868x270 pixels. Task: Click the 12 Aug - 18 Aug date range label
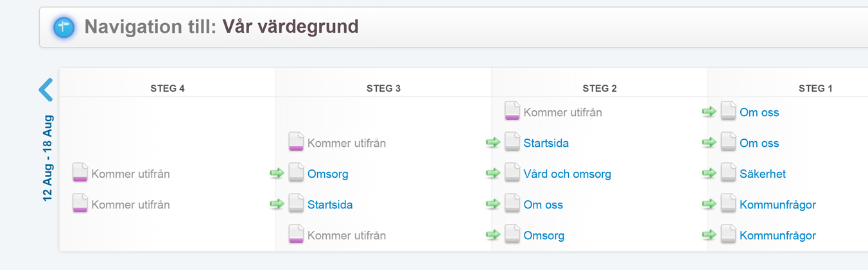[48, 158]
